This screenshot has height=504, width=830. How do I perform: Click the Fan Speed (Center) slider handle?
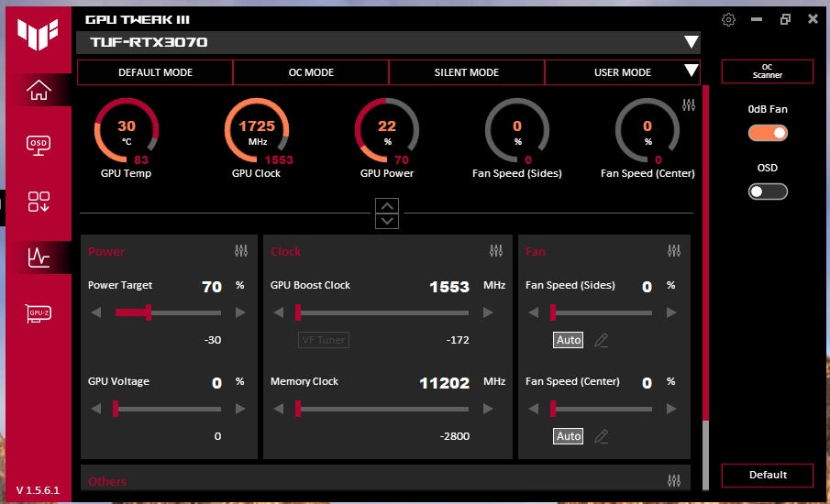click(553, 409)
